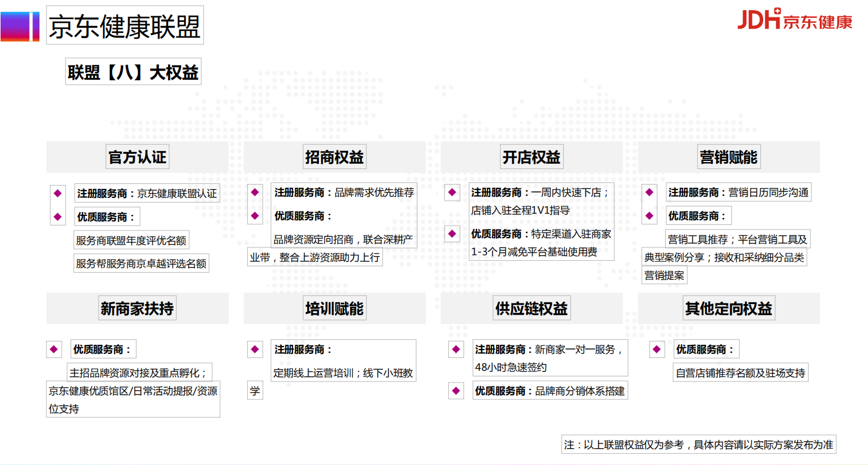Select 优质服务商 label under 官方认证
The width and height of the screenshot is (868, 465).
[106, 217]
